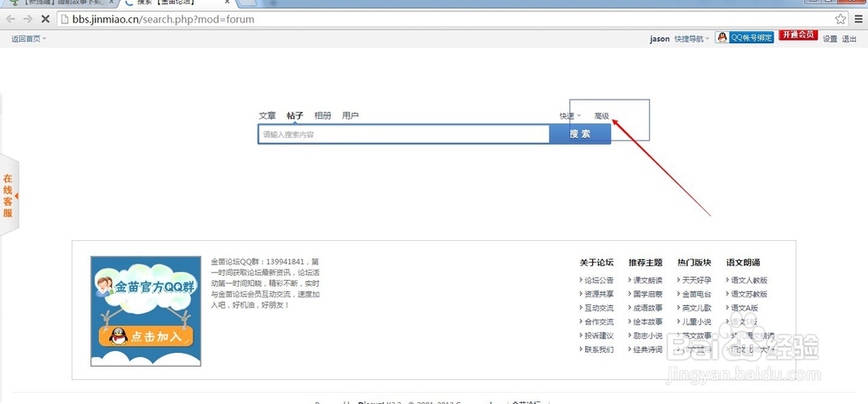The image size is (868, 404).
Task: Open the 语文人教版 link
Action: [749, 280]
